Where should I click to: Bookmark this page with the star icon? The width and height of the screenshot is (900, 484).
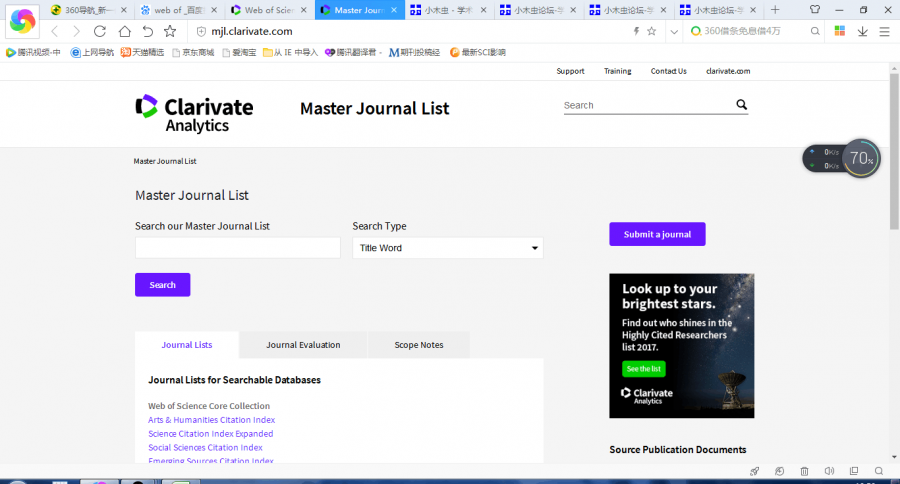coord(170,31)
